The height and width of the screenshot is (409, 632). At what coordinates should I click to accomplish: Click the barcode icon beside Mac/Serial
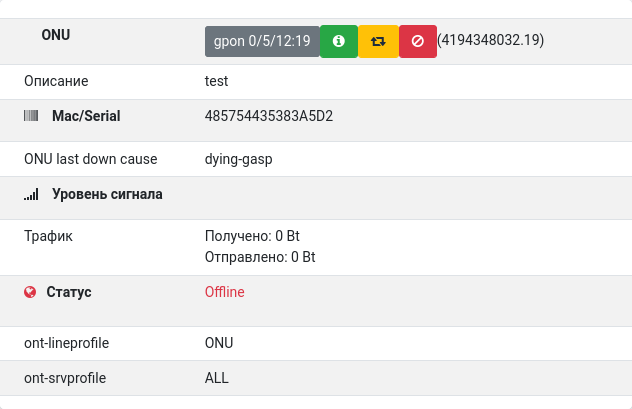(31, 116)
